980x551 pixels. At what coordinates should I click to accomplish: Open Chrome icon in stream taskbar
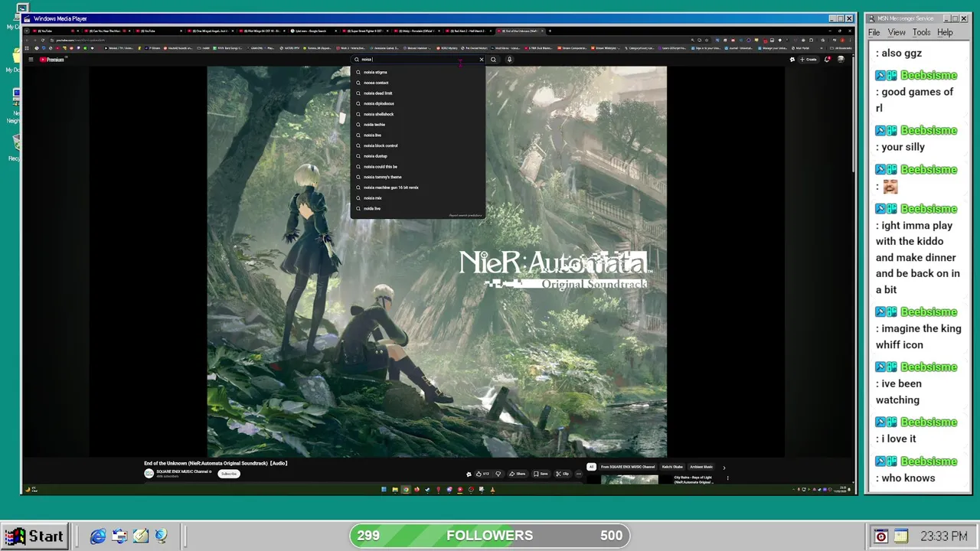tap(406, 490)
